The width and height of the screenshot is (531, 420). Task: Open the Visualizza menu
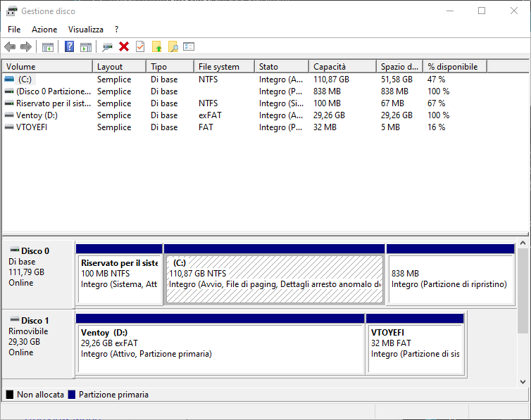(86, 30)
